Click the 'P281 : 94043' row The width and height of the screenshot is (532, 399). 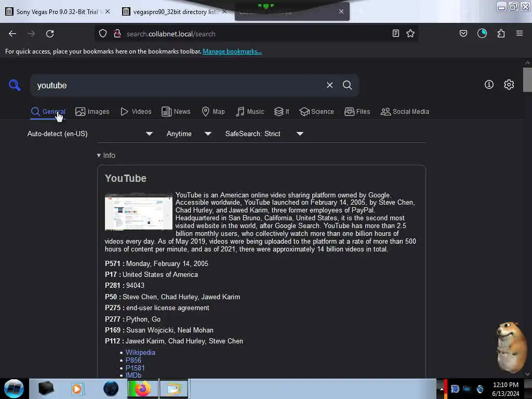125,286
